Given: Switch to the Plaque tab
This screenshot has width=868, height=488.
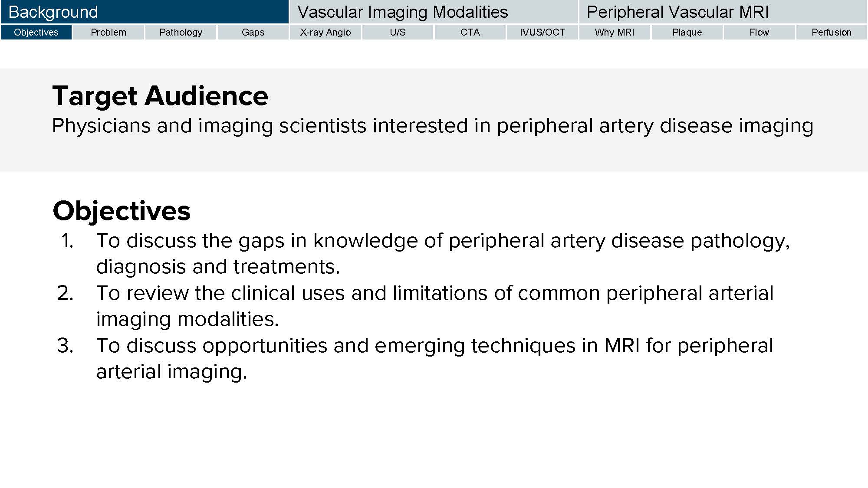Looking at the screenshot, I should tap(687, 33).
